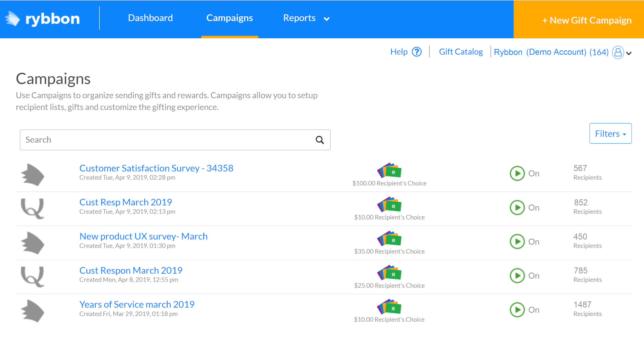Screen dimensions: 644x338
Task: Create a New Gift Campaign
Action: point(579,19)
